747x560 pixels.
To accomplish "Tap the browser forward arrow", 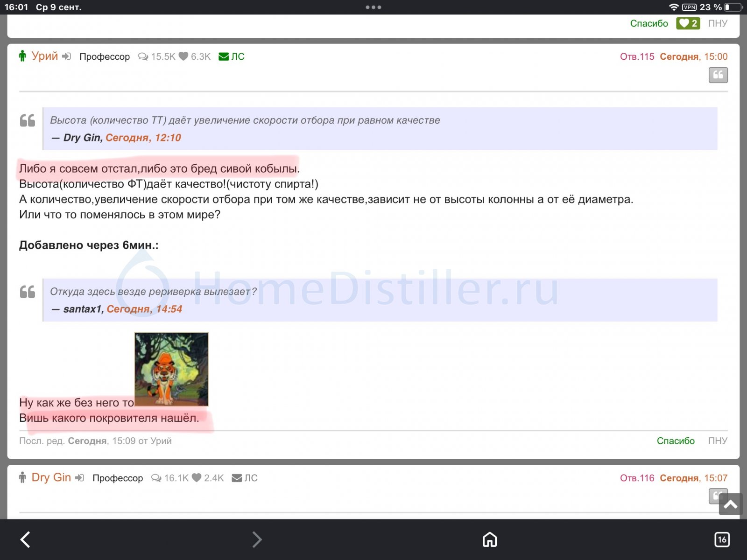I will 257,539.
